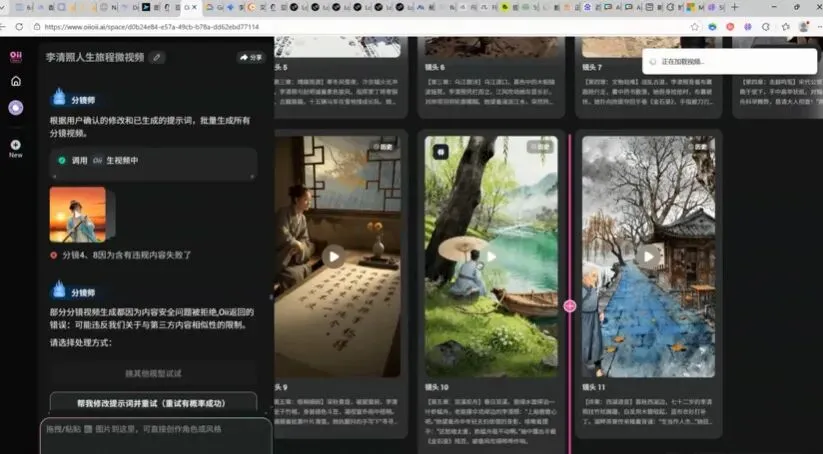Screen dimensions: 823x454
Task: Create a new project with New
Action: [x=16, y=149]
